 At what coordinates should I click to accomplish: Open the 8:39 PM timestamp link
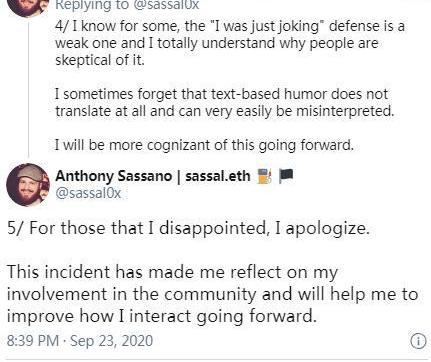[33, 341]
